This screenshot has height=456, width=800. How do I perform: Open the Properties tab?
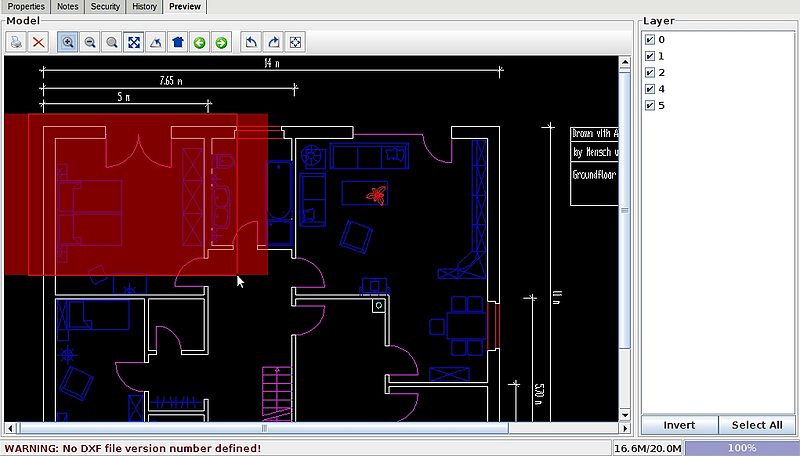(x=26, y=7)
